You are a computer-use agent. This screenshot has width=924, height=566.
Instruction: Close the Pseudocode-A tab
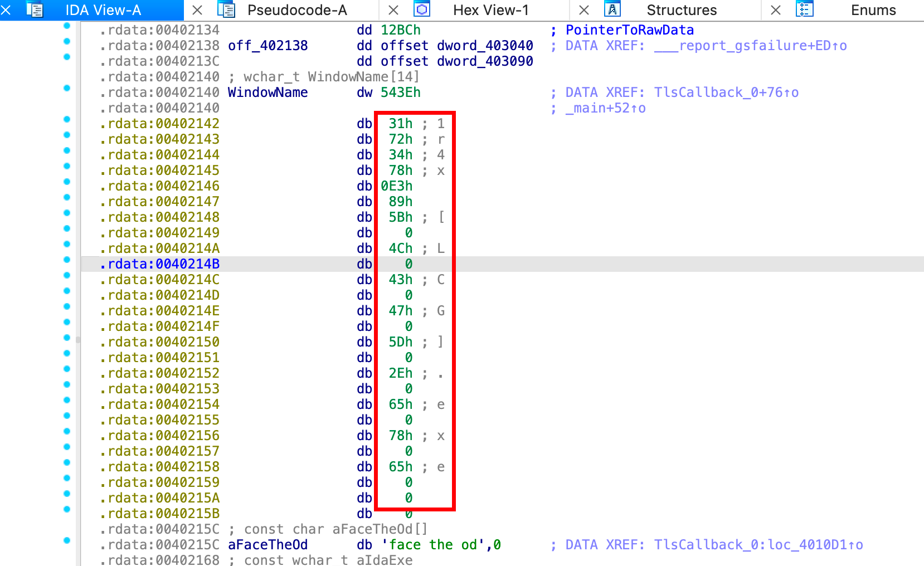coord(197,10)
